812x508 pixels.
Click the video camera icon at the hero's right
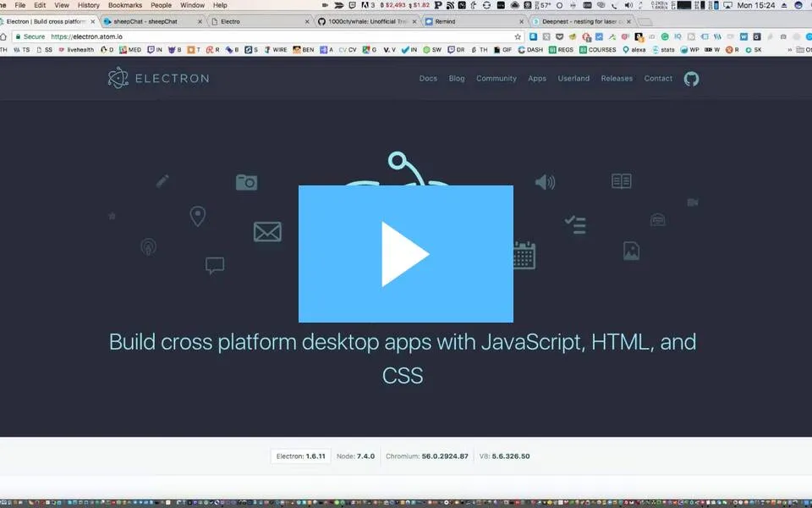[693, 202]
